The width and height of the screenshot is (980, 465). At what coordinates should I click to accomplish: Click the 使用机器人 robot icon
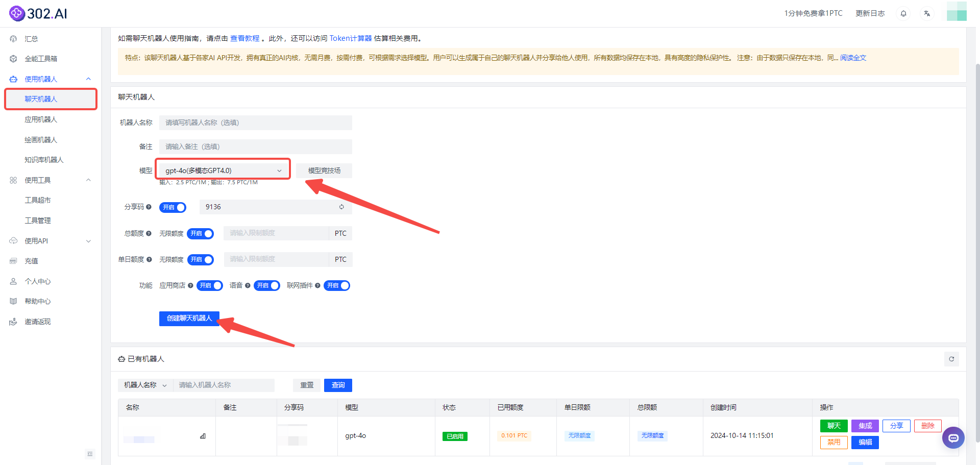13,79
